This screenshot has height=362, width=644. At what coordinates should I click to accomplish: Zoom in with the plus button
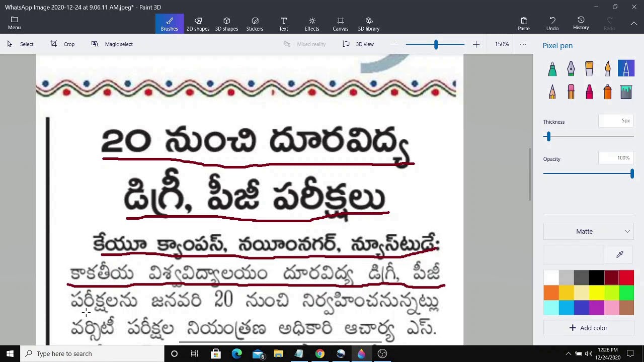476,44
